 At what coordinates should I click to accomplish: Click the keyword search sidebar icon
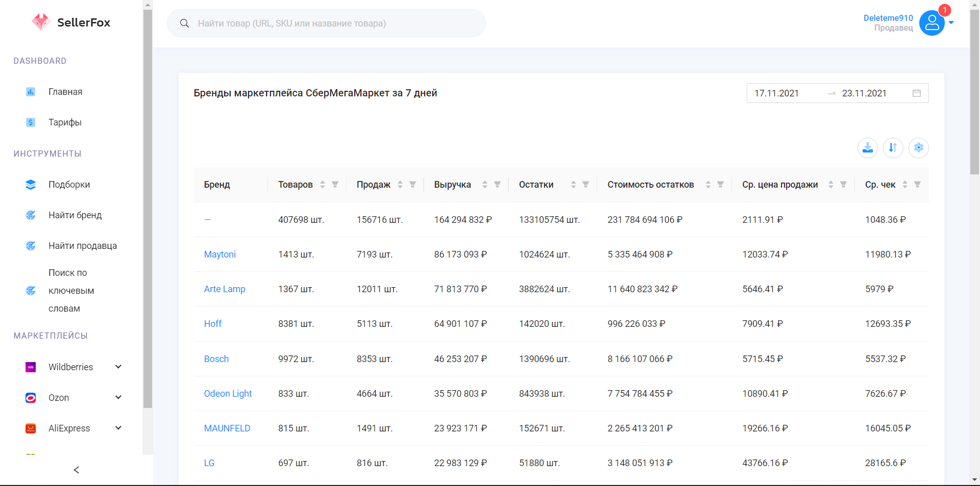(x=31, y=291)
